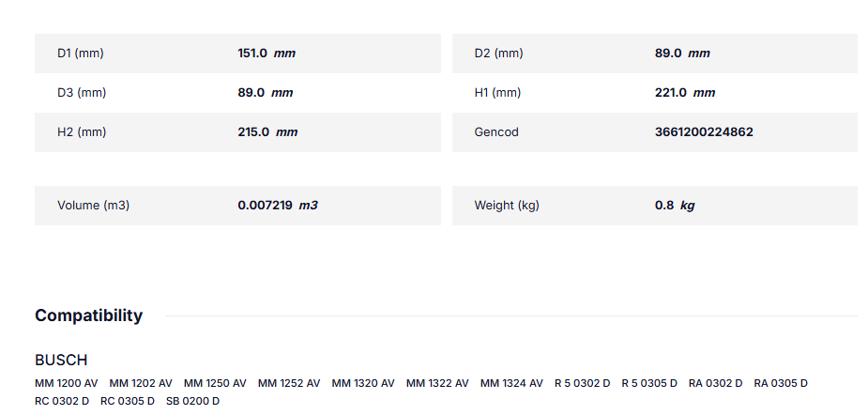
Task: Click the Gencod number 3661200224862
Action: pos(704,132)
